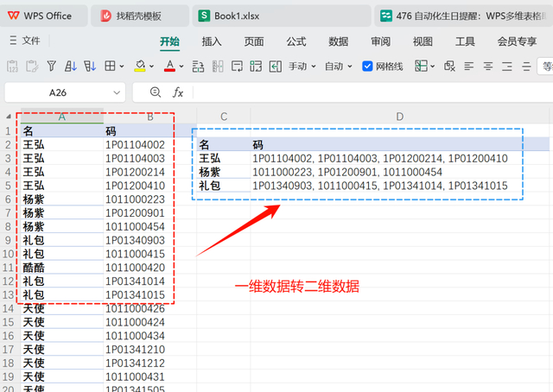
Task: Click the hamburger menu icon beside 文件
Action: click(13, 41)
